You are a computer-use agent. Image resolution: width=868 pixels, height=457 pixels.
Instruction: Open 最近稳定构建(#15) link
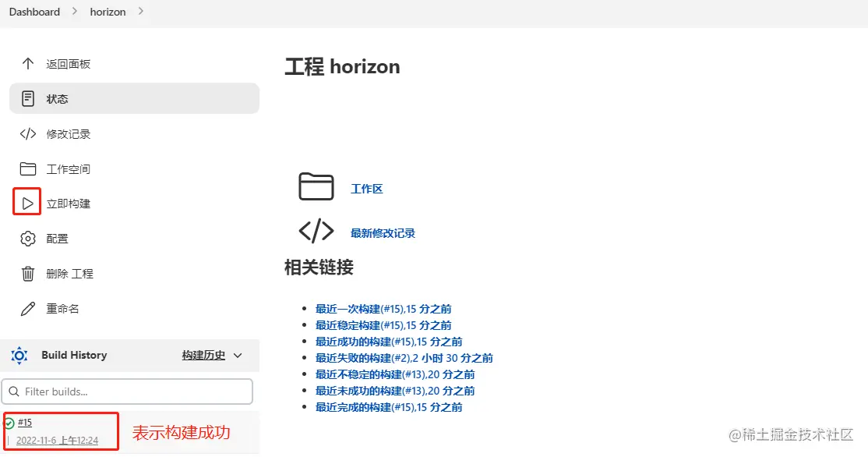click(383, 325)
